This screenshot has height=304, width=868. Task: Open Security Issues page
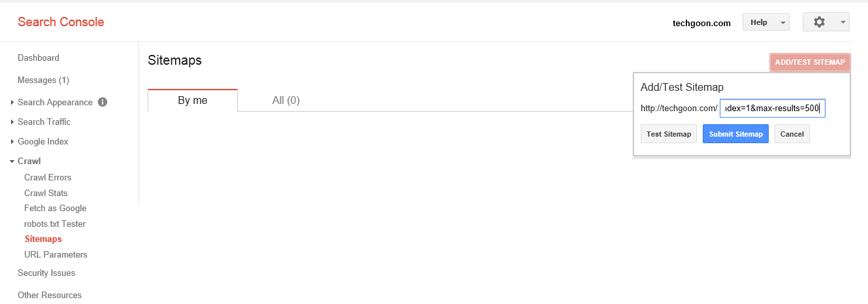coord(46,273)
